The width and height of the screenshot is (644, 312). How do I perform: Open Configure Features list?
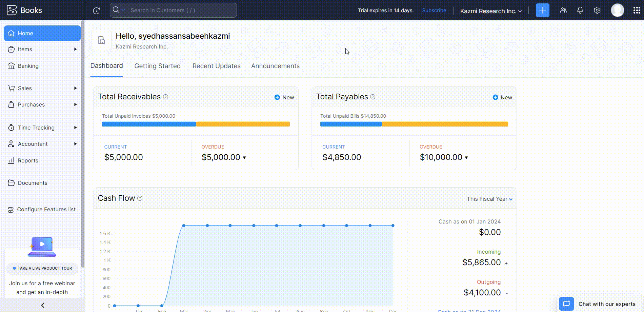(42, 209)
